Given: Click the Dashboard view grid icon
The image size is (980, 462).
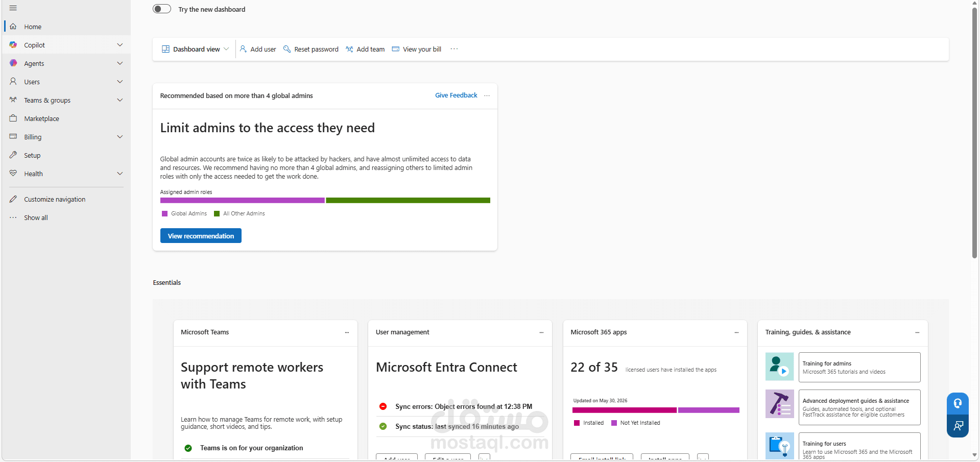Looking at the screenshot, I should point(165,49).
